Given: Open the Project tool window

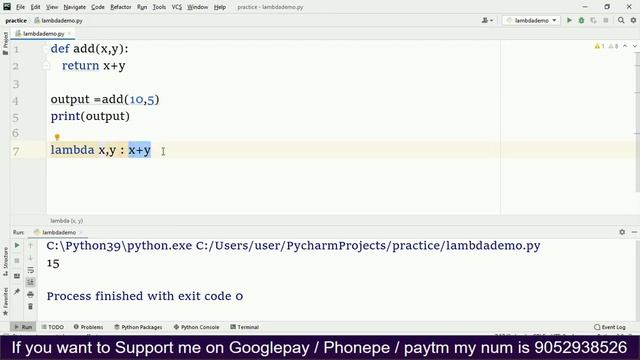Looking at the screenshot, I should (5, 43).
